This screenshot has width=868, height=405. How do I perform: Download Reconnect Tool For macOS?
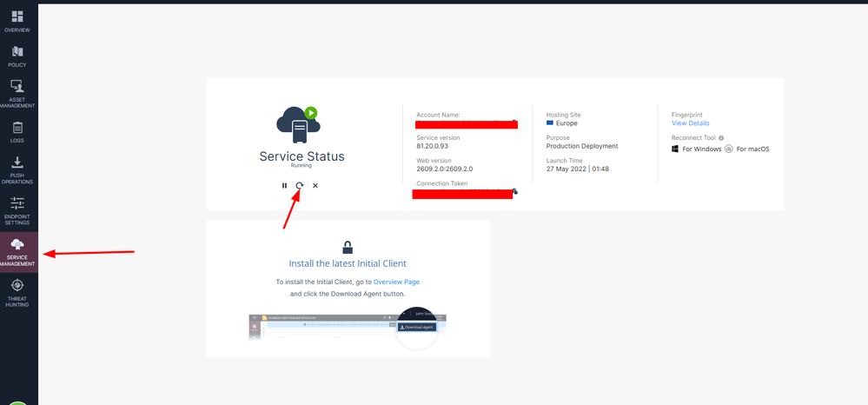coord(752,149)
